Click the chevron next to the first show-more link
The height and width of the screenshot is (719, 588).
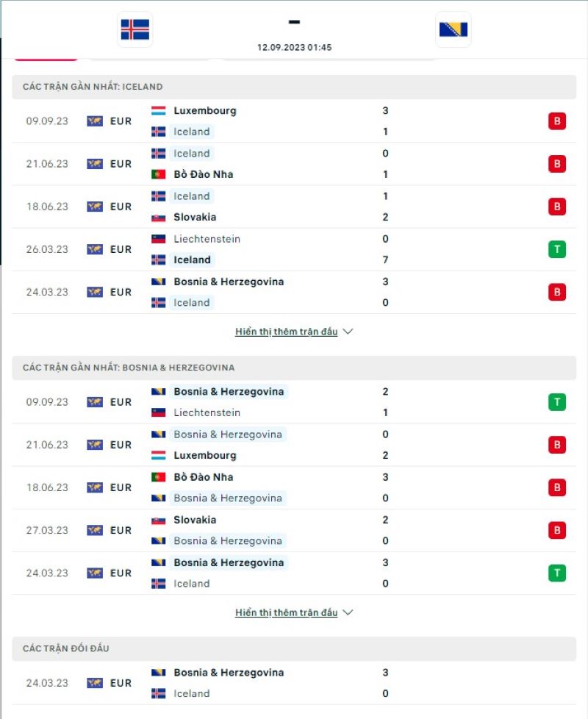(348, 331)
